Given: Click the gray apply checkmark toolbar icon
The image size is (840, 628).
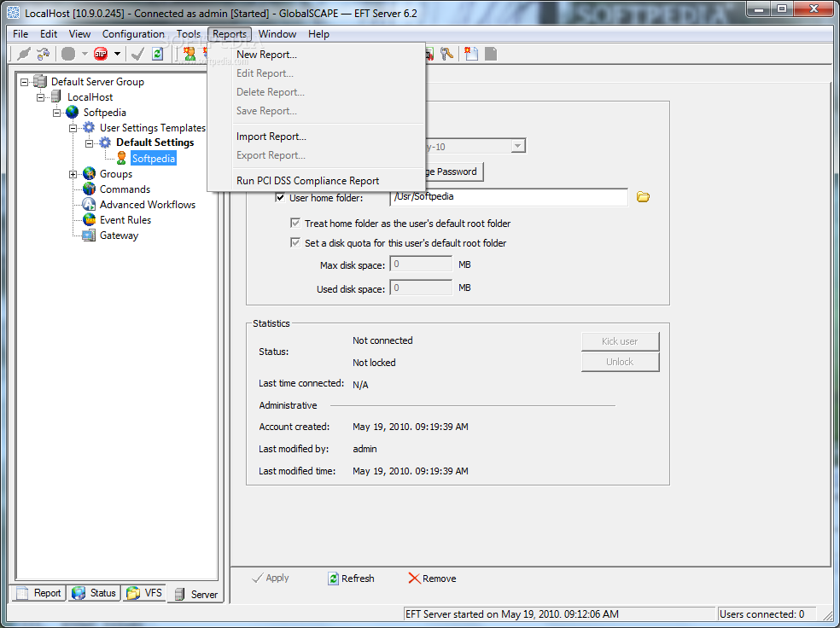Looking at the screenshot, I should [138, 54].
